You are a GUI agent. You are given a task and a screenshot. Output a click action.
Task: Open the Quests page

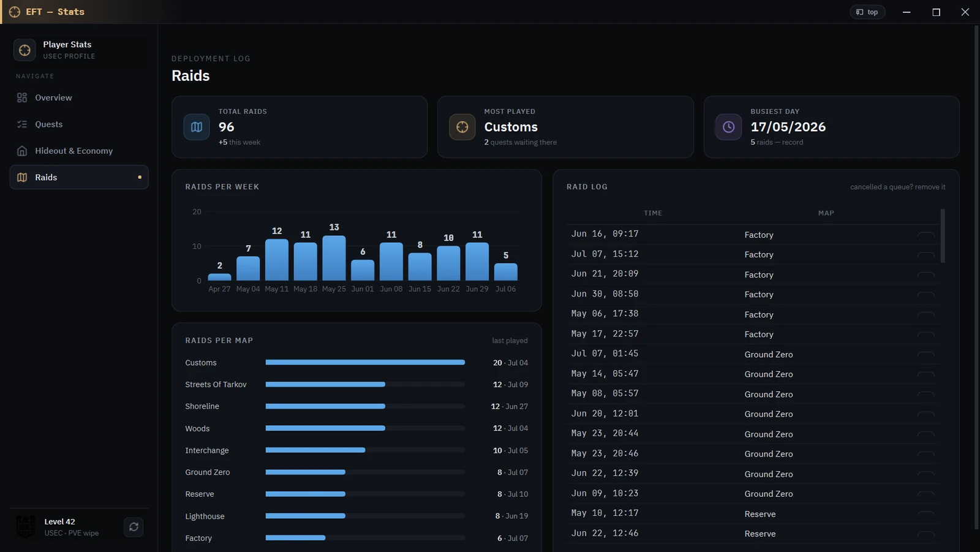(x=79, y=124)
